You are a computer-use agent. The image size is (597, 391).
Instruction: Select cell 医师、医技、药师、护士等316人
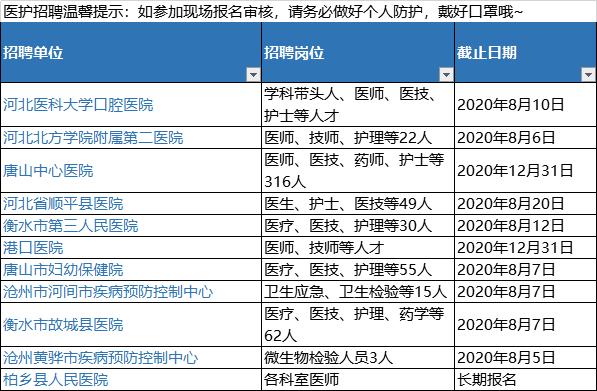[x=358, y=171]
